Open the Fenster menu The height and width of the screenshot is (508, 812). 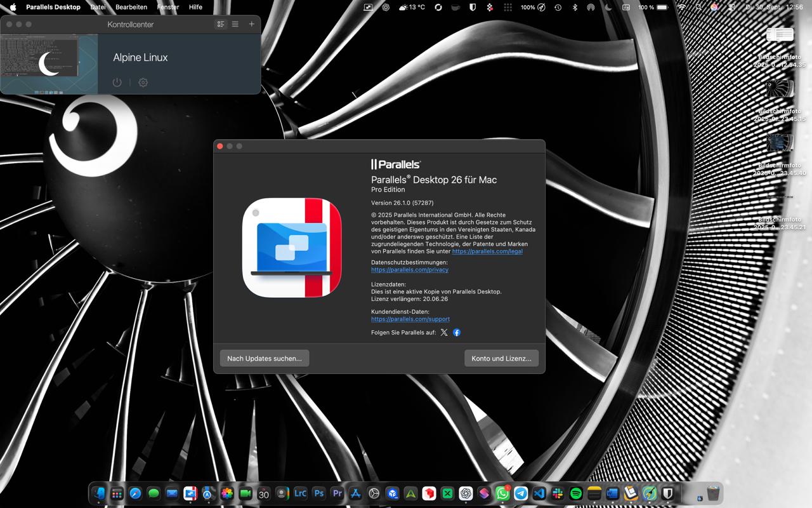coord(168,7)
